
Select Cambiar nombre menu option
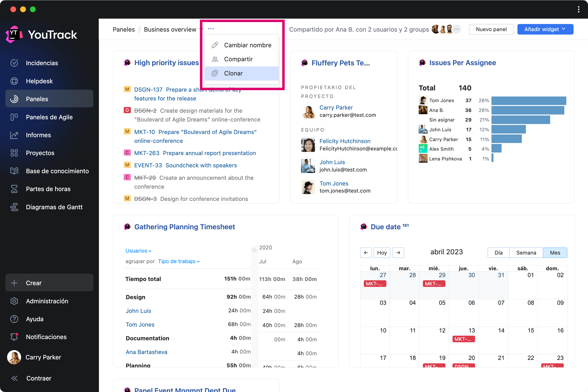click(247, 45)
